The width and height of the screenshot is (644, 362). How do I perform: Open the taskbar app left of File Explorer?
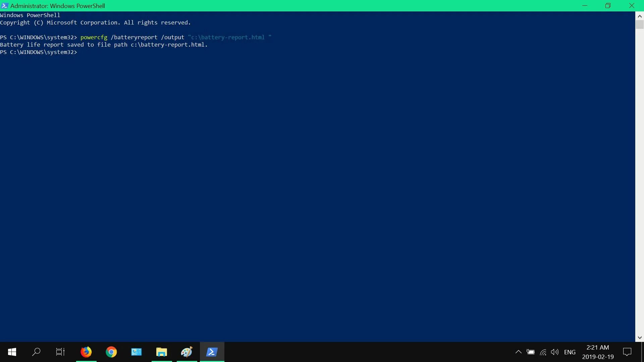click(x=137, y=352)
